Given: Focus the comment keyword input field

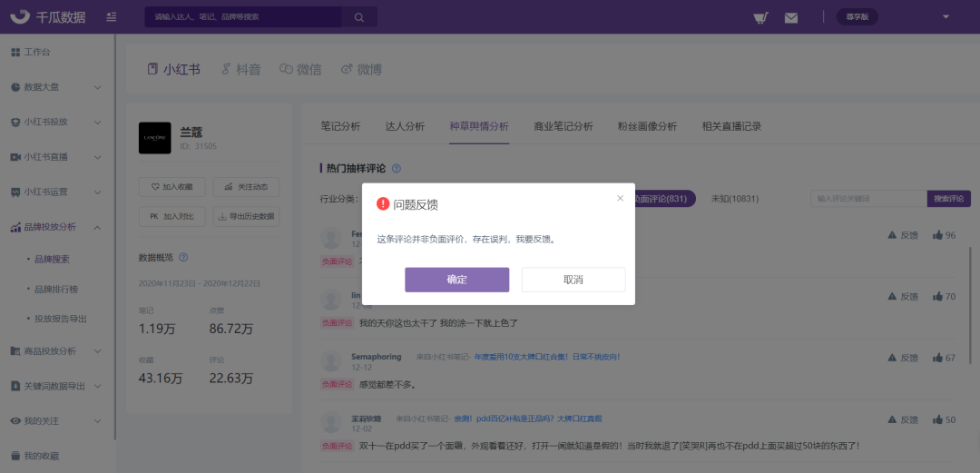Looking at the screenshot, I should click(868, 199).
